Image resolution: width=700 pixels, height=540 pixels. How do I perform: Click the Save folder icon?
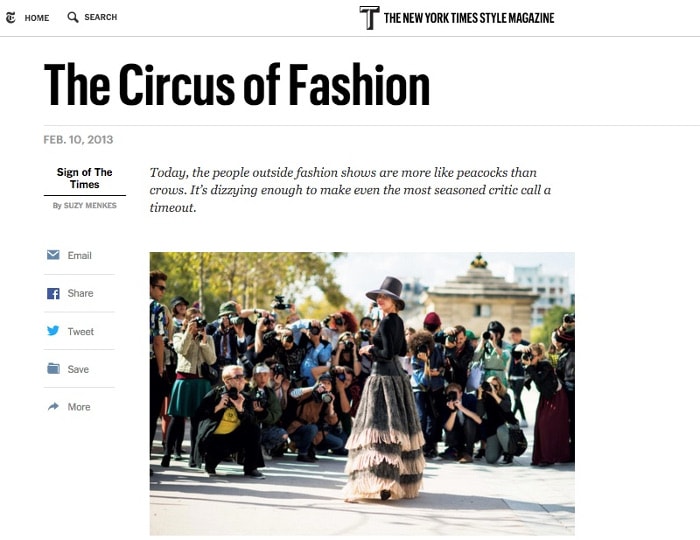53,369
